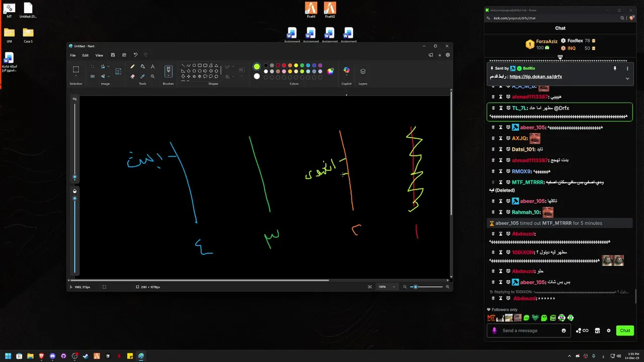Screen dimensions: 644x362
Task: Click the green Chat send button
Action: (625, 330)
